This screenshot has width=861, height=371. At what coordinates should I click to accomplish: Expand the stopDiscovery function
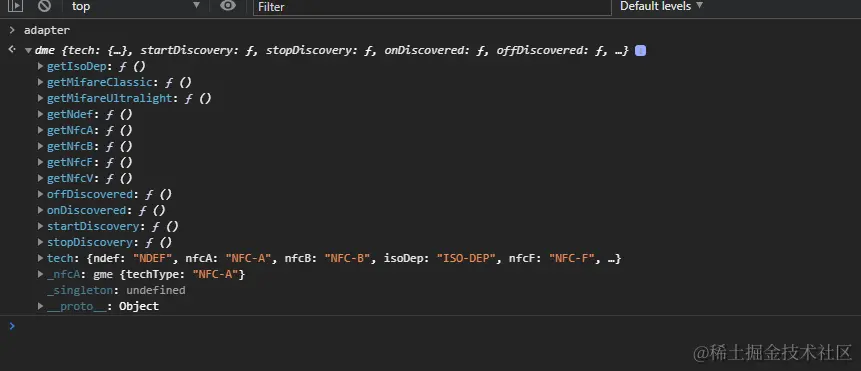tap(41, 242)
